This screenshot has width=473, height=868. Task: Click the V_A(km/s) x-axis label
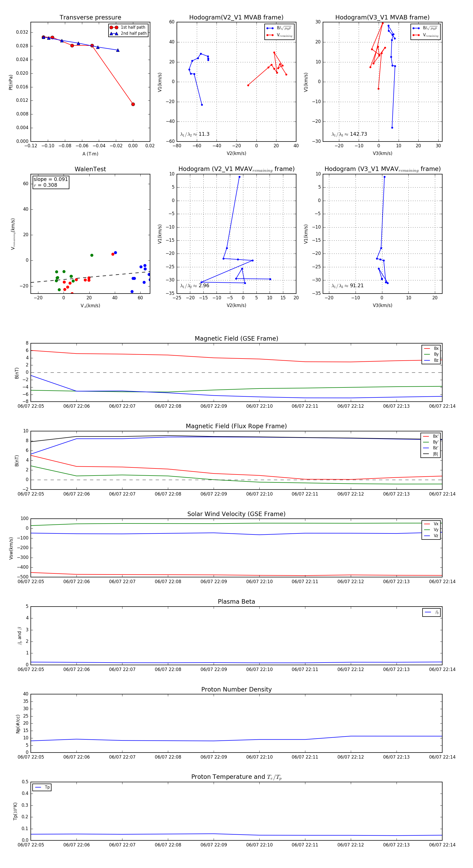(x=90, y=306)
